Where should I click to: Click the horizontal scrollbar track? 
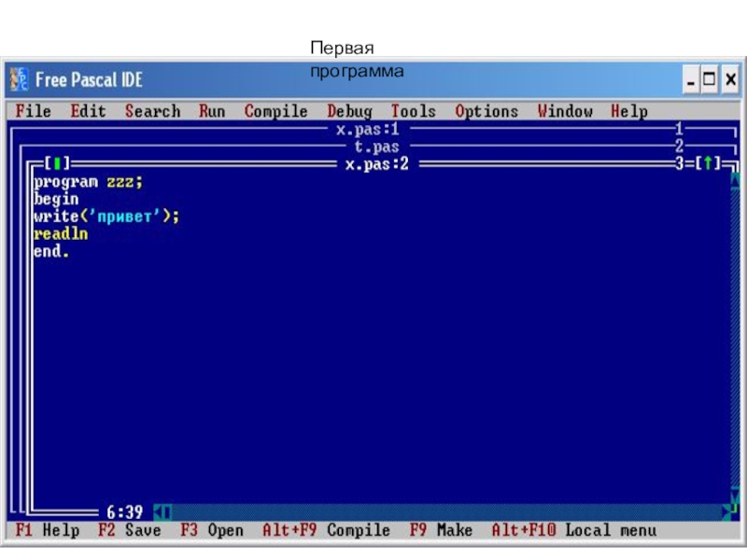[x=446, y=512]
